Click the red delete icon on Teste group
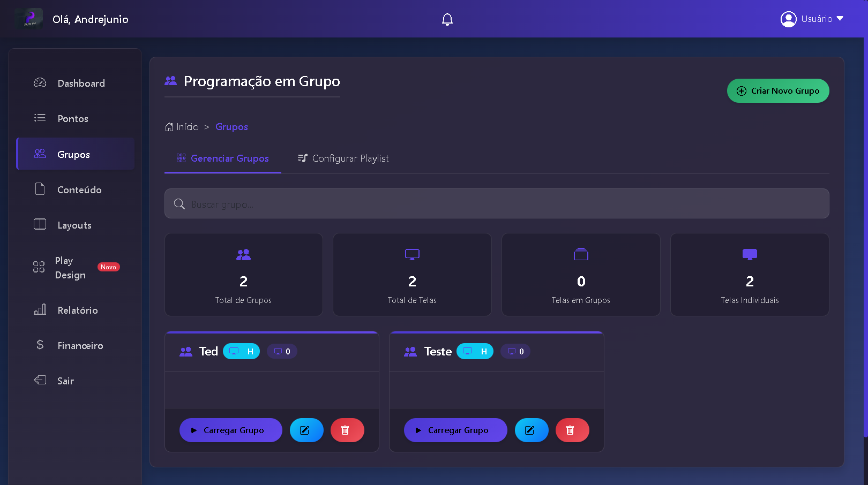868x485 pixels. (x=572, y=430)
